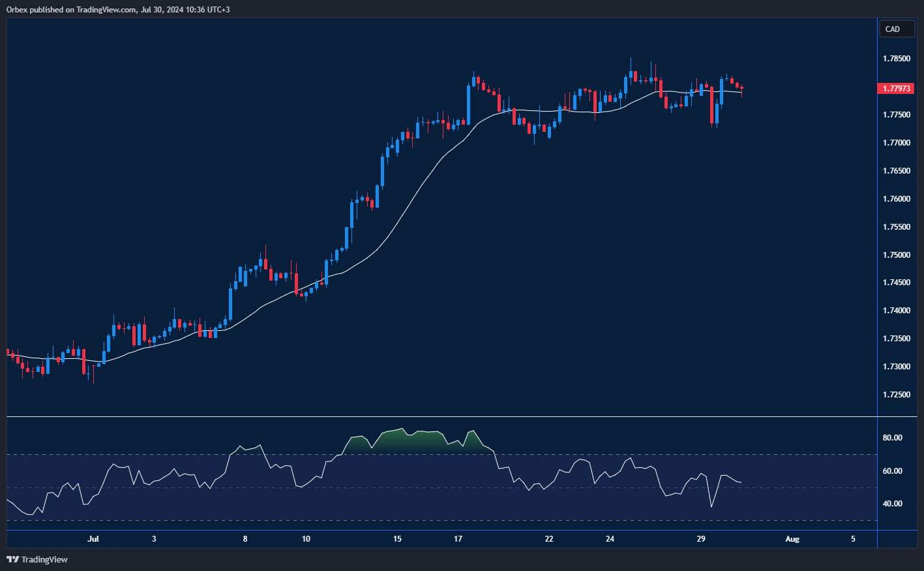This screenshot has width=924, height=571.
Task: Click the red 1.77973 current price tag
Action: 897,89
